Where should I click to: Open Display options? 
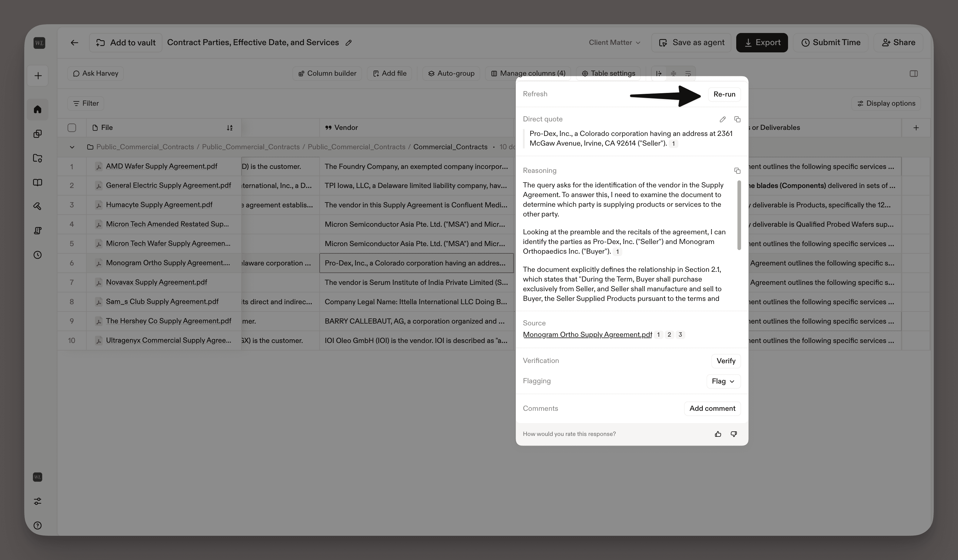pos(886,103)
